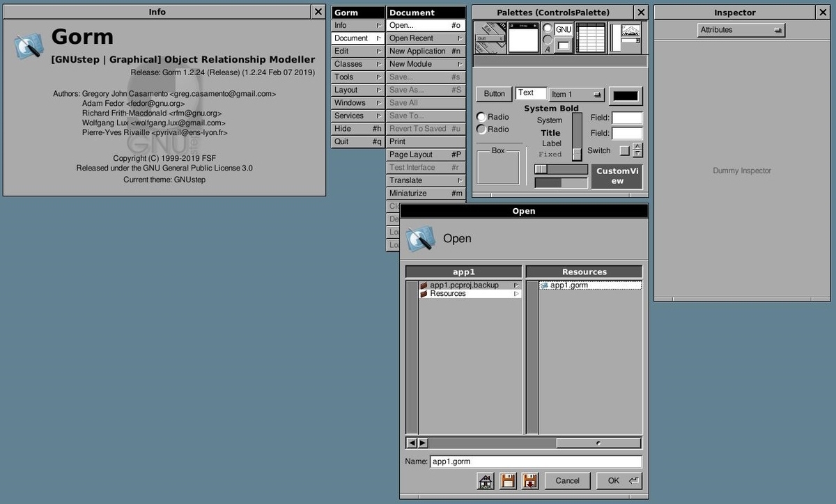Image resolution: width=836 pixels, height=504 pixels.
Task: Open the Tools submenu in Gorm menu
Action: tap(358, 77)
